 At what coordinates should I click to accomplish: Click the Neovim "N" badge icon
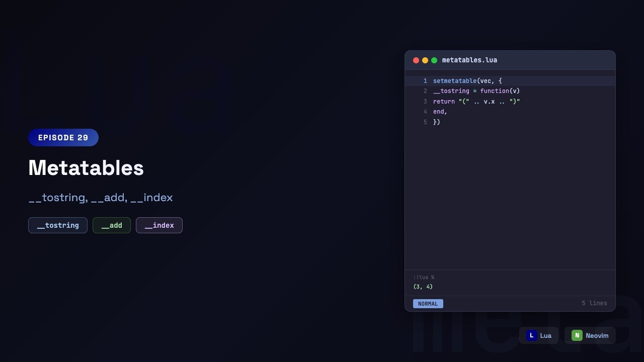pyautogui.click(x=577, y=335)
